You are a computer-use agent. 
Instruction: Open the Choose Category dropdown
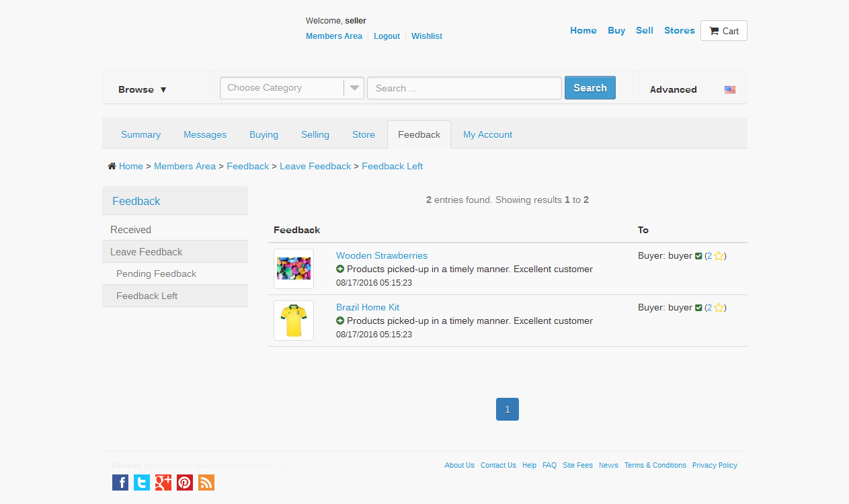point(292,88)
